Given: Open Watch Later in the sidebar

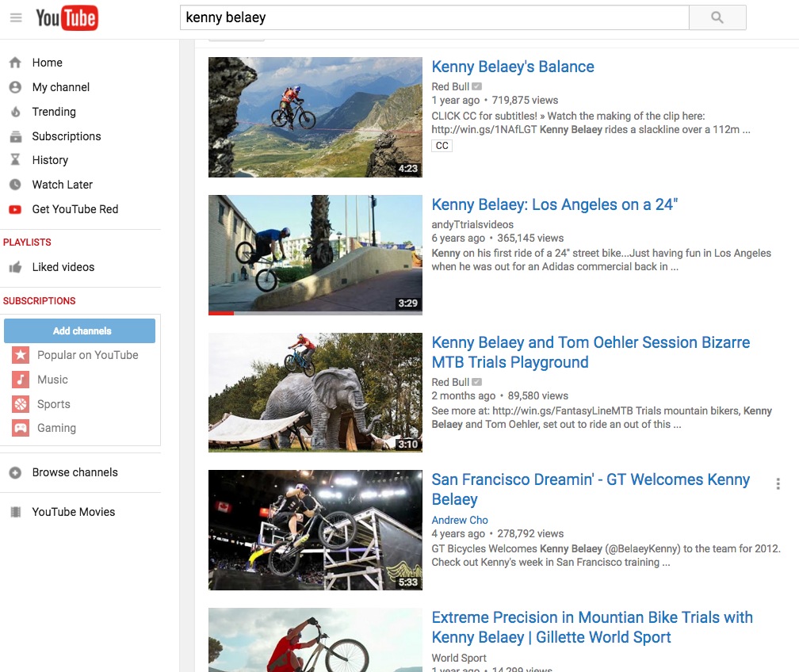Looking at the screenshot, I should 62,185.
